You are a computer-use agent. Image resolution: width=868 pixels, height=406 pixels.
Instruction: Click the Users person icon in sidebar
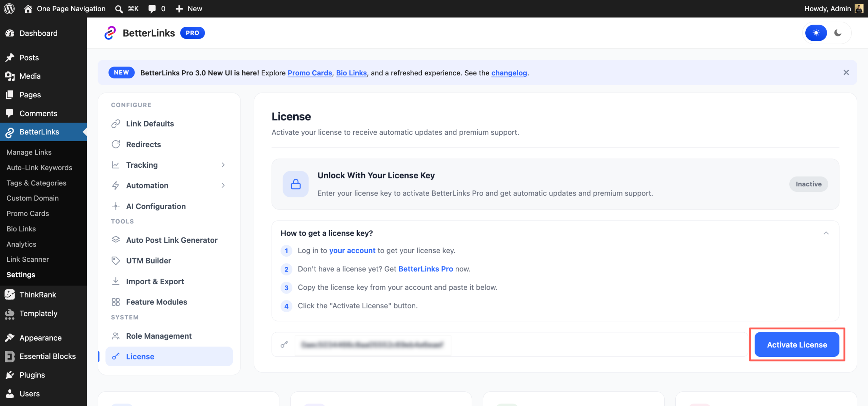(x=10, y=394)
